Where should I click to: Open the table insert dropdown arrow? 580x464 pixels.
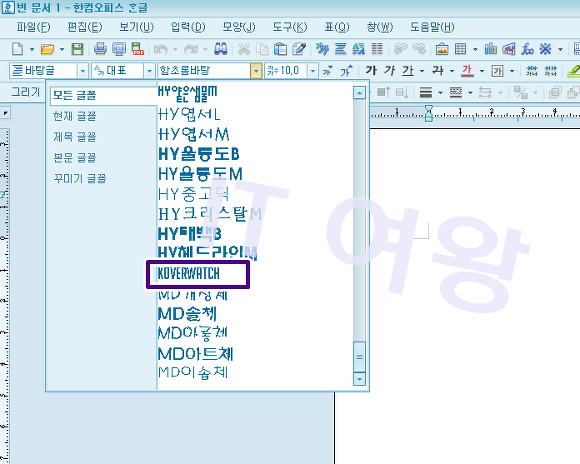click(x=475, y=49)
